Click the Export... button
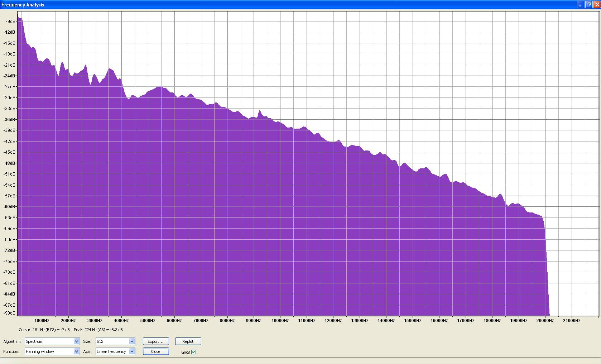 pyautogui.click(x=155, y=341)
